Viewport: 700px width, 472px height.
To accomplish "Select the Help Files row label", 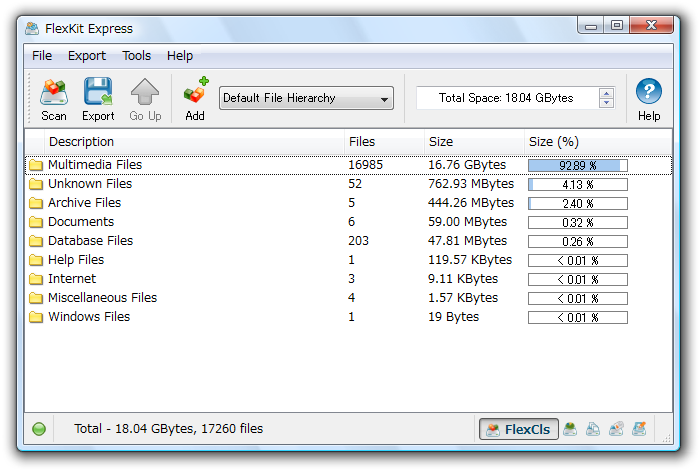I will [76, 260].
